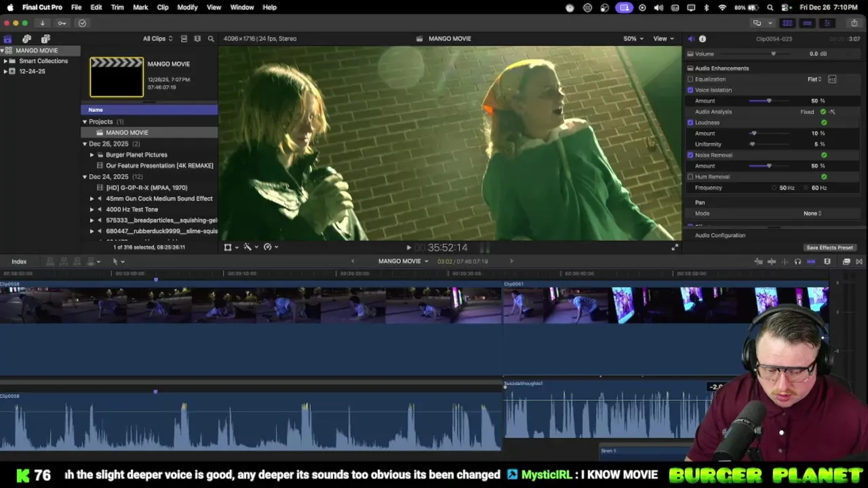
Task: Toggle the Inspector panel visibility button
Action: [827, 23]
